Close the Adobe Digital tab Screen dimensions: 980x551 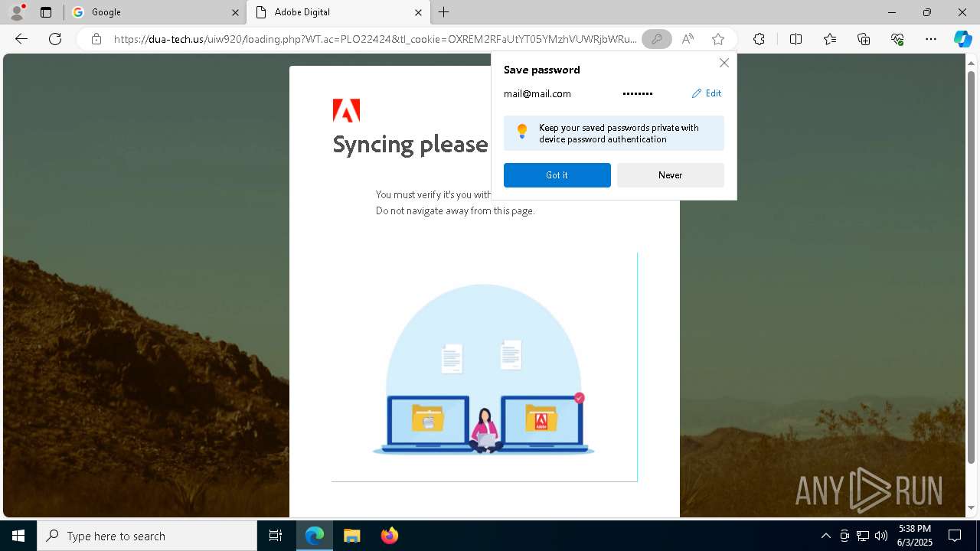(418, 12)
